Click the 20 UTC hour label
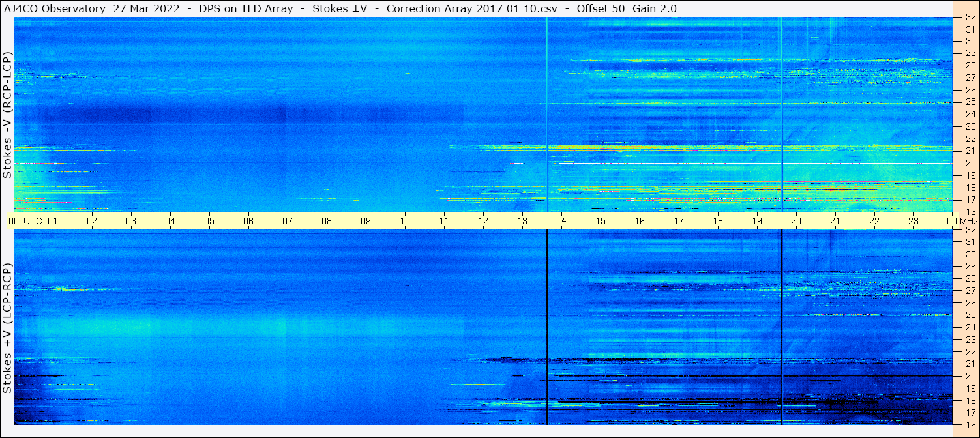This screenshot has width=980, height=438. (x=796, y=221)
